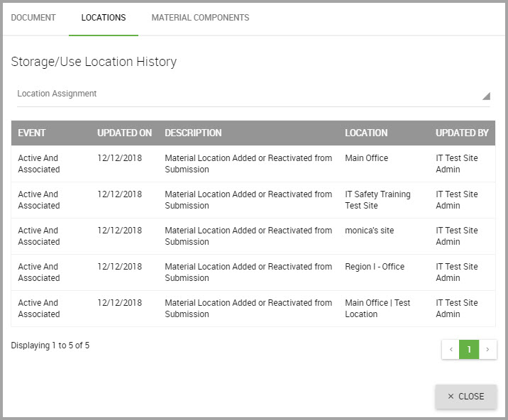Screen dimensions: 508x420
Task: Select 'IT Safety Training Test Site' cell
Action: tap(377, 200)
